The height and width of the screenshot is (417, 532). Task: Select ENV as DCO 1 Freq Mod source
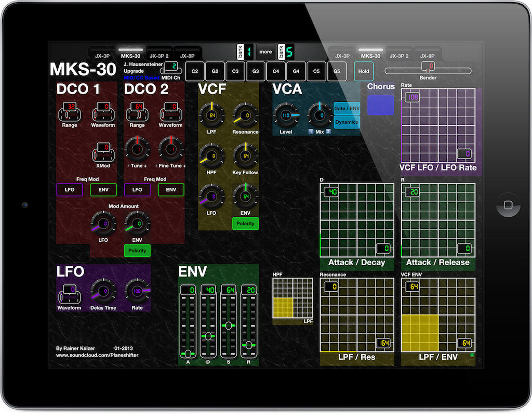coord(103,190)
